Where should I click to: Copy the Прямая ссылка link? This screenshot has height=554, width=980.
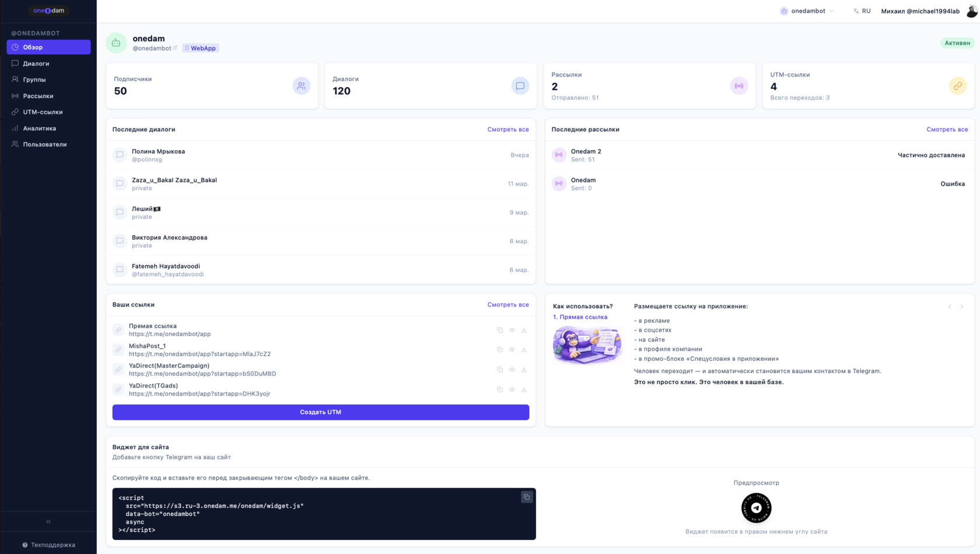[500, 330]
